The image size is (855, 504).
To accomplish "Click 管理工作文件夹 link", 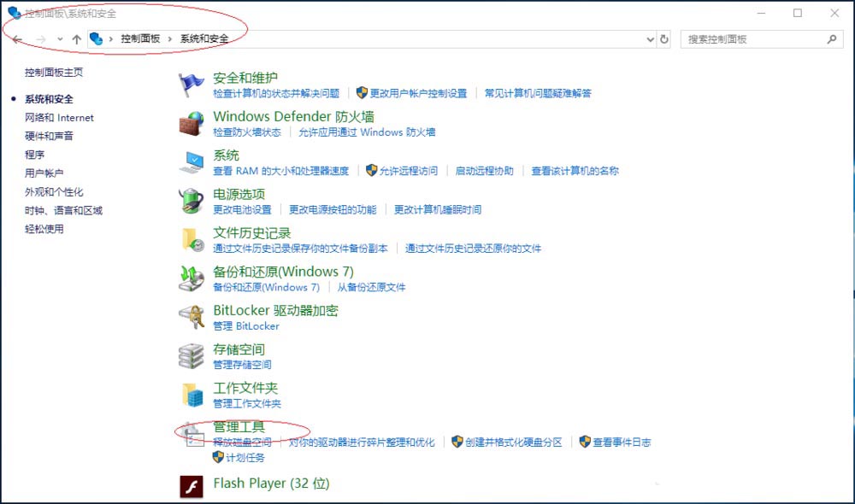I will (247, 404).
